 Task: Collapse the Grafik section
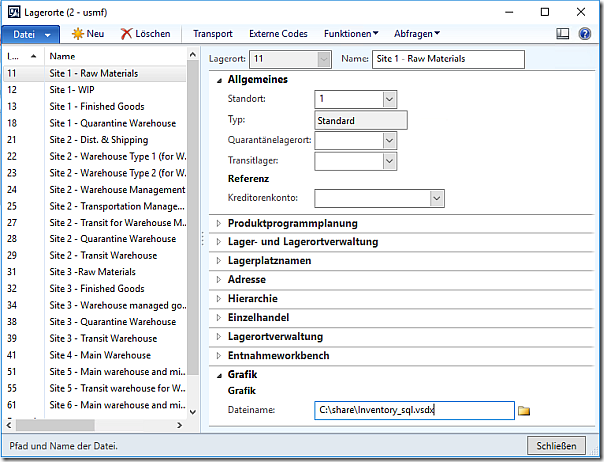[x=219, y=376]
